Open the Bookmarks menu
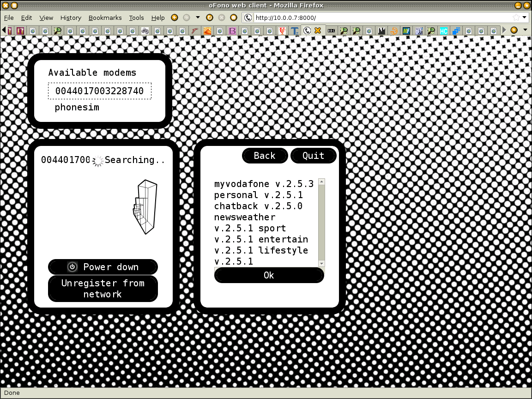 click(105, 18)
